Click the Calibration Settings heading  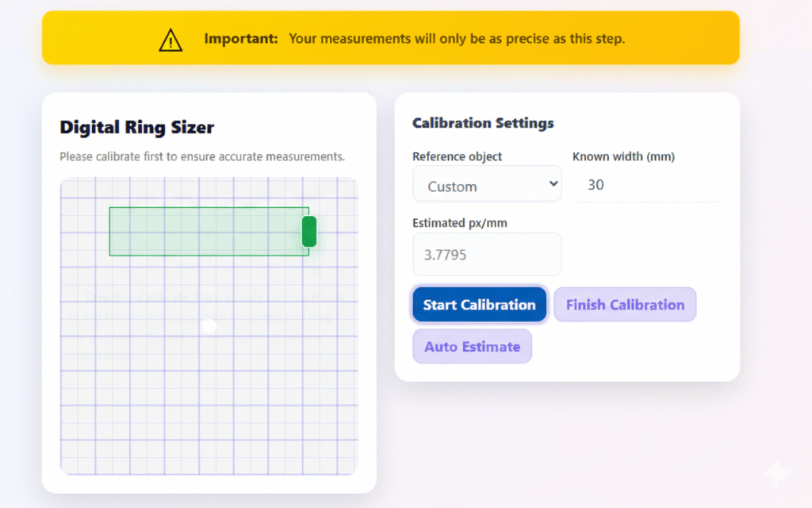coord(483,123)
